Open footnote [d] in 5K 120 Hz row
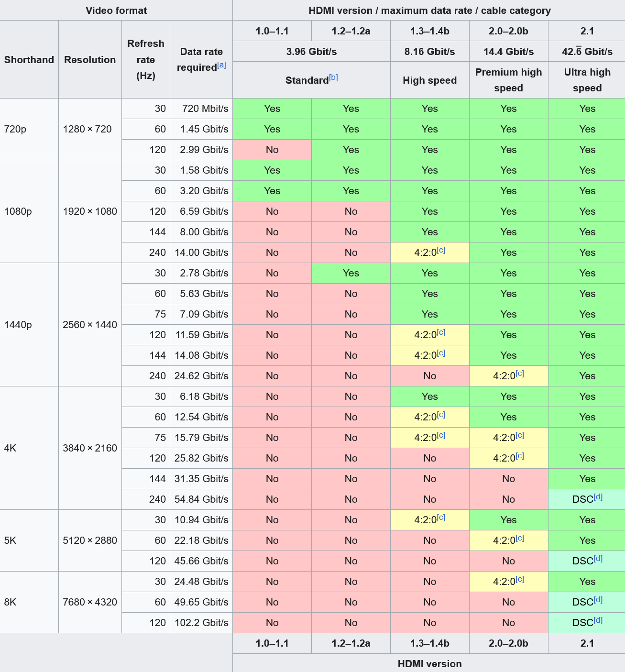The width and height of the screenshot is (625, 672). (x=598, y=558)
